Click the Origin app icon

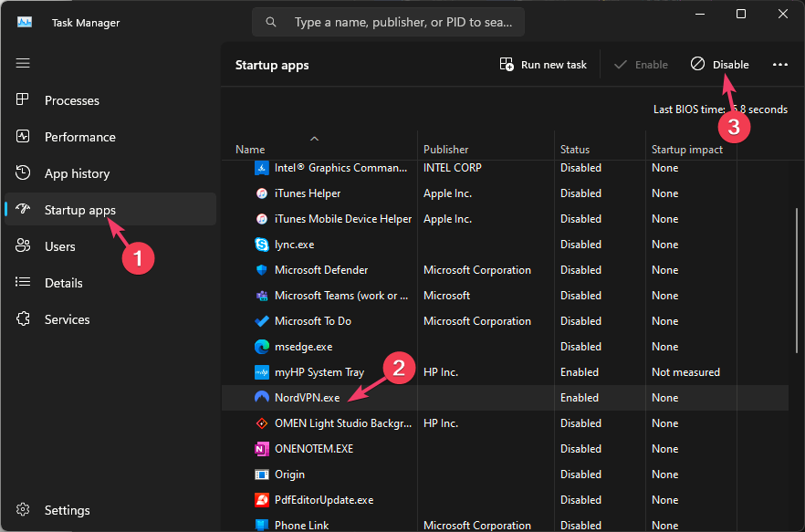[x=262, y=475]
